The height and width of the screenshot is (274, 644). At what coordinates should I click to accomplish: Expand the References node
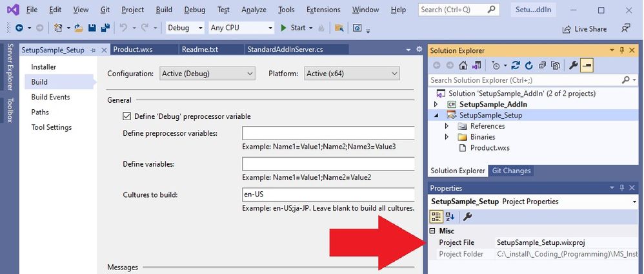447,126
